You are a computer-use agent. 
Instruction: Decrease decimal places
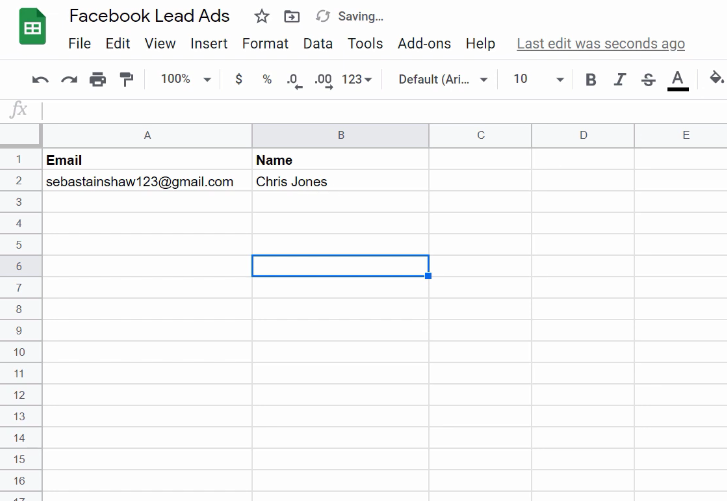pyautogui.click(x=294, y=80)
